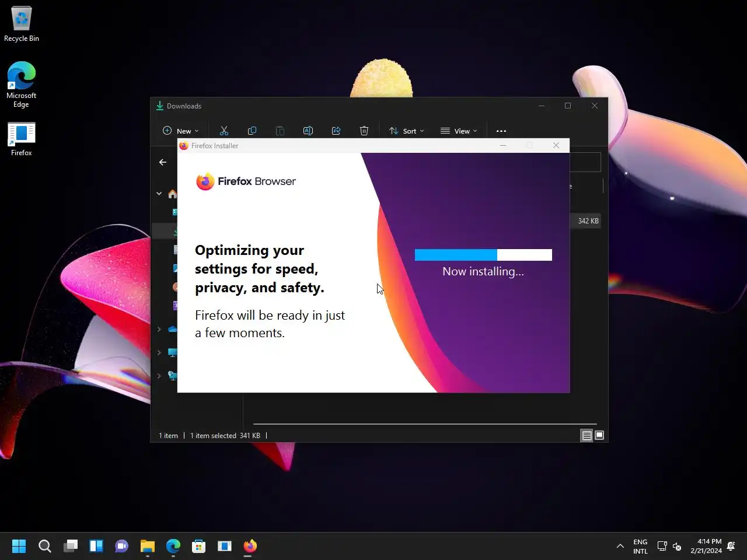Screen dimensions: 747x560
Task: Open the View dropdown menu
Action: click(459, 131)
